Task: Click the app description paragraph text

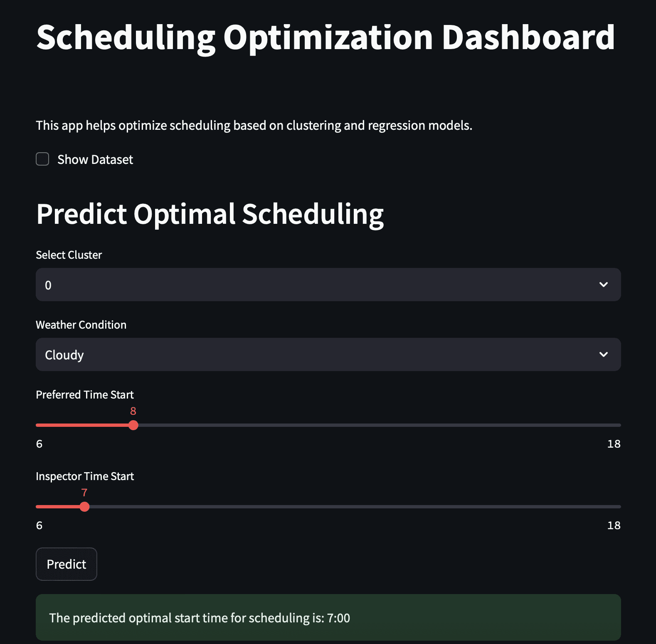Action: 254,125
